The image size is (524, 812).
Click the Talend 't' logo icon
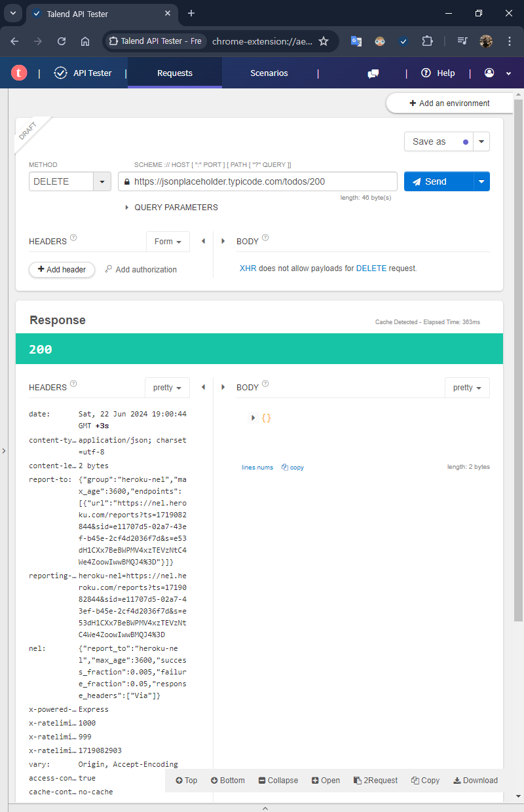tap(19, 73)
